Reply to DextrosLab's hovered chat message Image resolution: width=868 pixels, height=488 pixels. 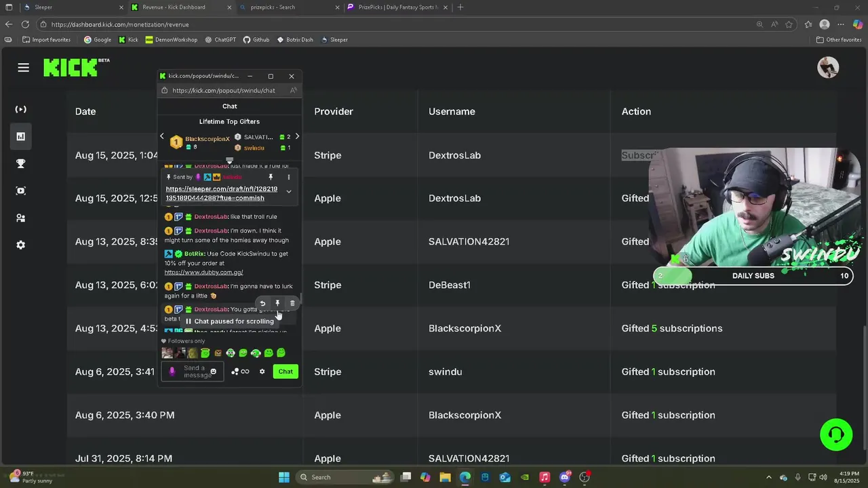pos(262,304)
